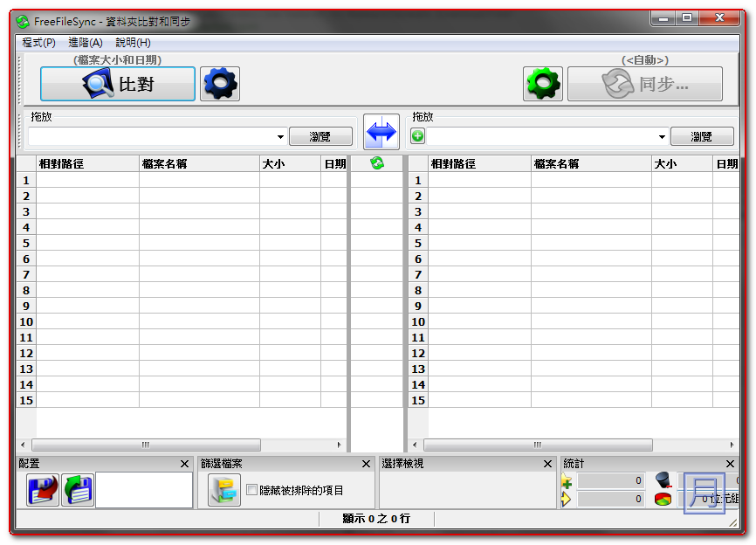Close the 配置 panel

pyautogui.click(x=184, y=464)
